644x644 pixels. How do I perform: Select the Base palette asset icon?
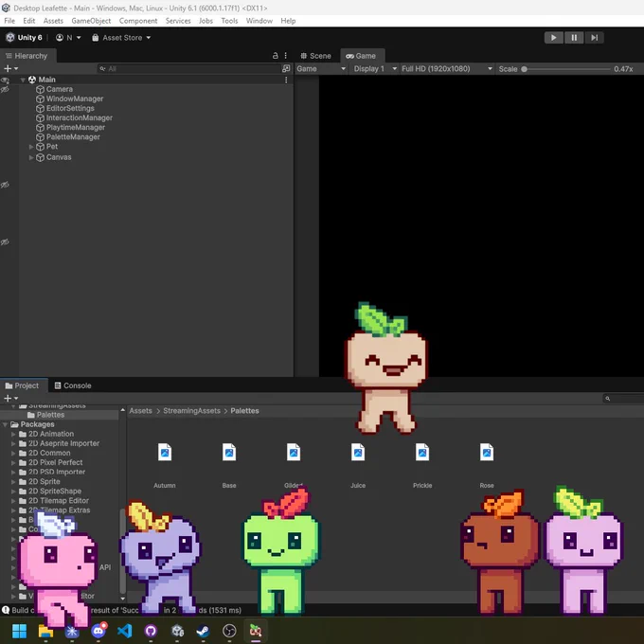pos(229,452)
